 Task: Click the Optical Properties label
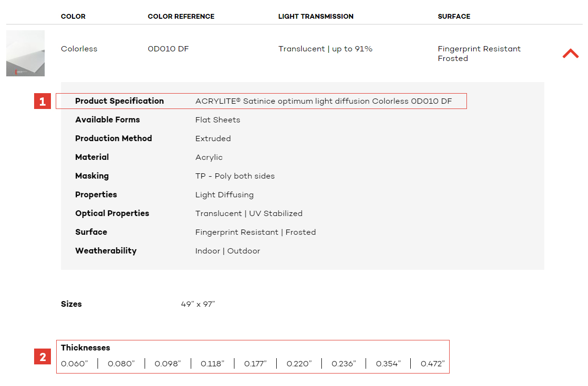[112, 213]
